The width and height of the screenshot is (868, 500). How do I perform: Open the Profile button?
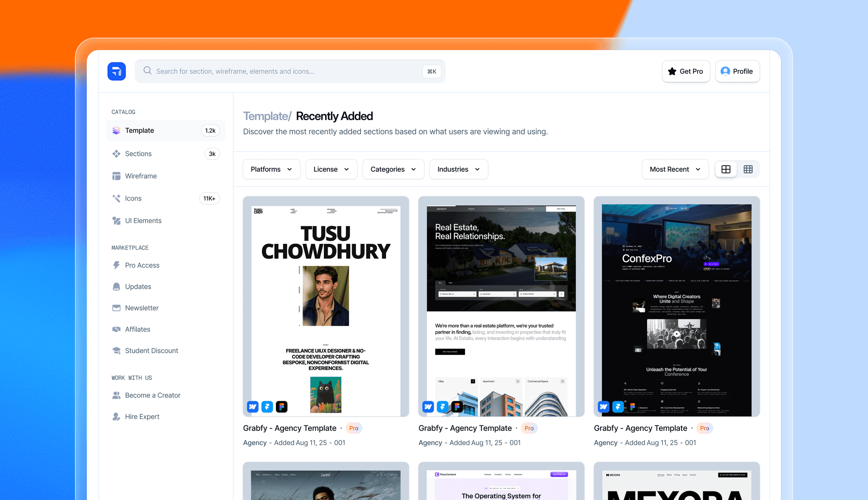coord(737,71)
